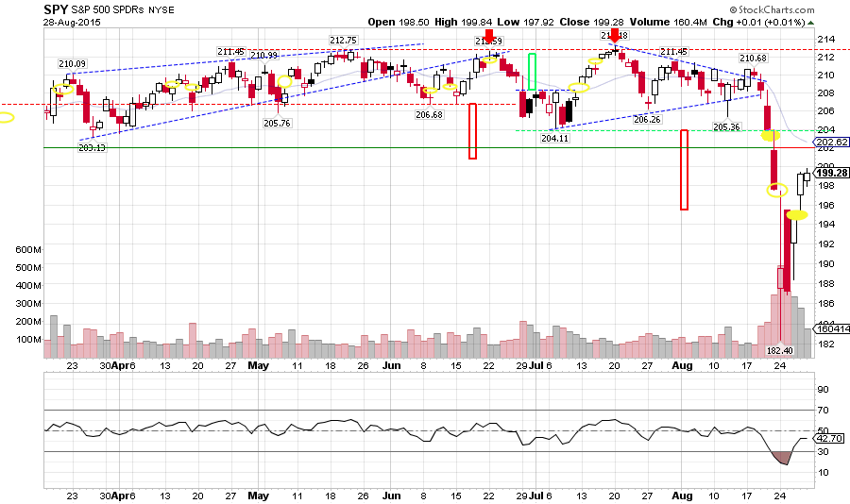Click the 196 price axis label

[x=825, y=206]
